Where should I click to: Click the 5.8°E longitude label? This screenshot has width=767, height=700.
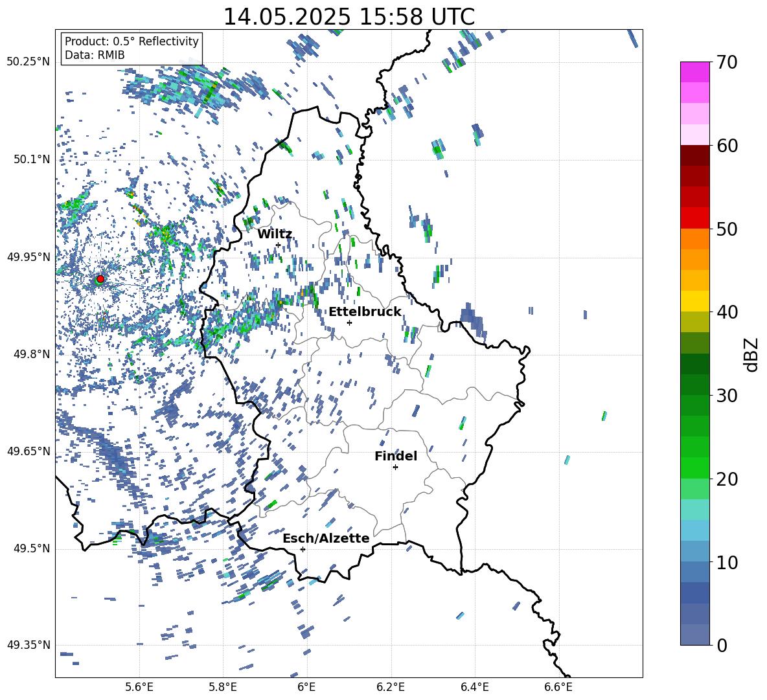click(223, 687)
